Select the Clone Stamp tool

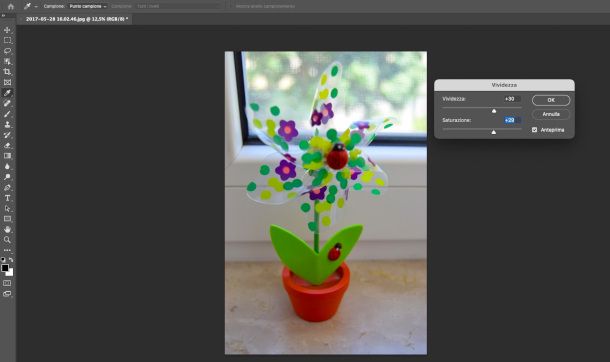click(7, 124)
